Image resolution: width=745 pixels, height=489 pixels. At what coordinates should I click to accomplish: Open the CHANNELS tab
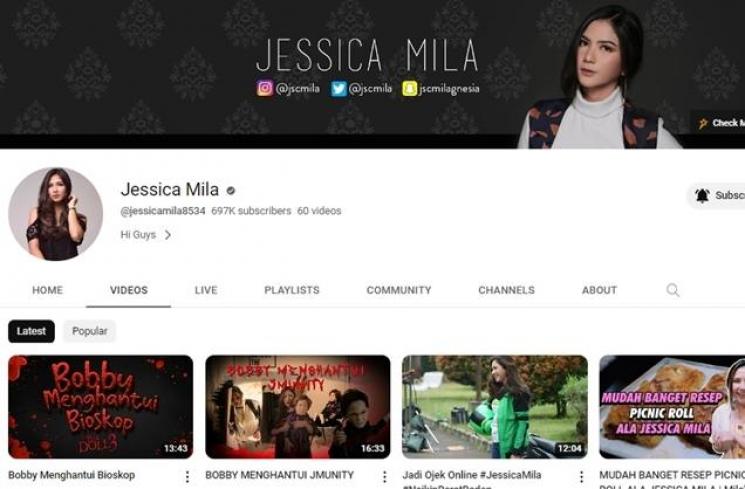point(506,290)
